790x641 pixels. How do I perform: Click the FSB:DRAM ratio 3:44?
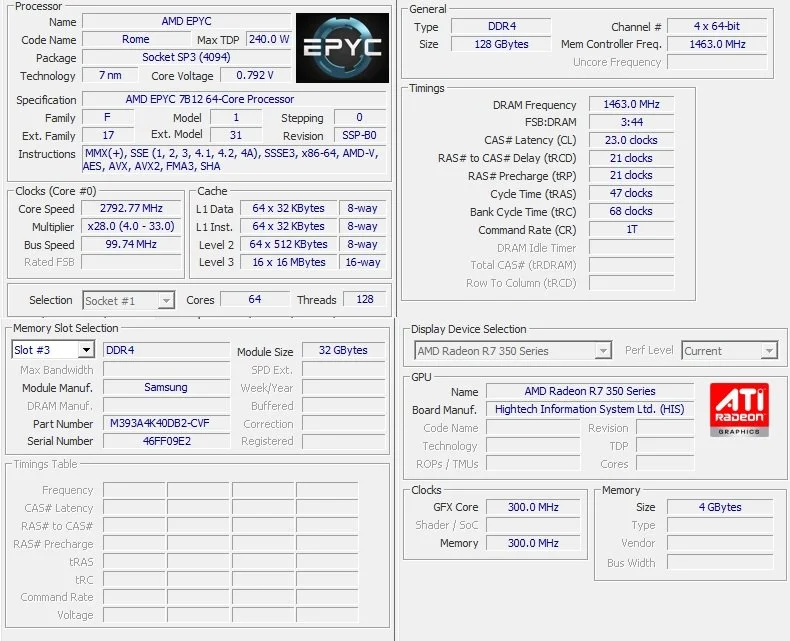click(631, 122)
